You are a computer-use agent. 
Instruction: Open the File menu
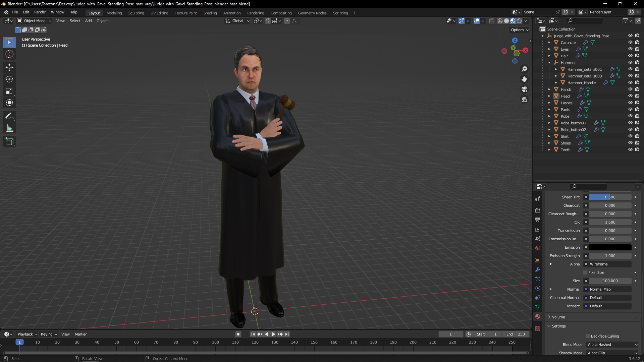(15, 12)
